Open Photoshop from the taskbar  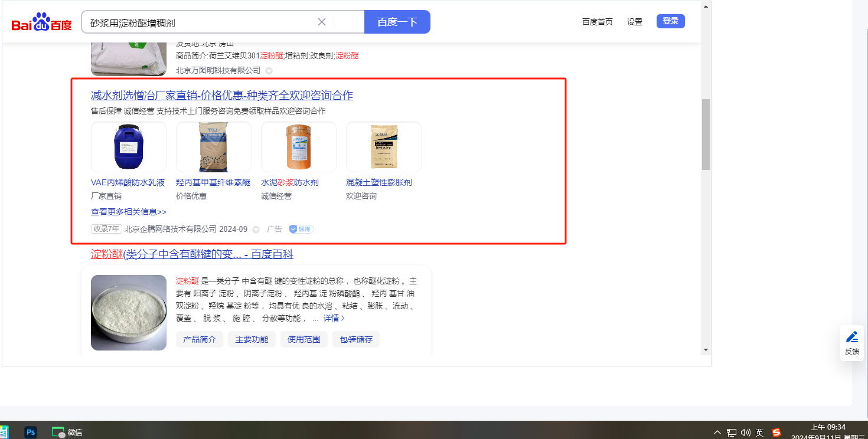[31, 432]
